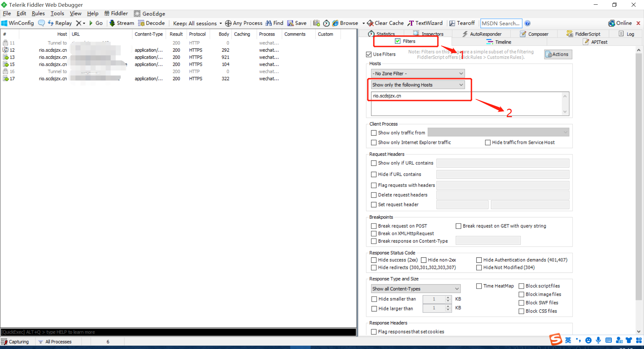
Task: Click the hosts list text field
Action: click(466, 104)
